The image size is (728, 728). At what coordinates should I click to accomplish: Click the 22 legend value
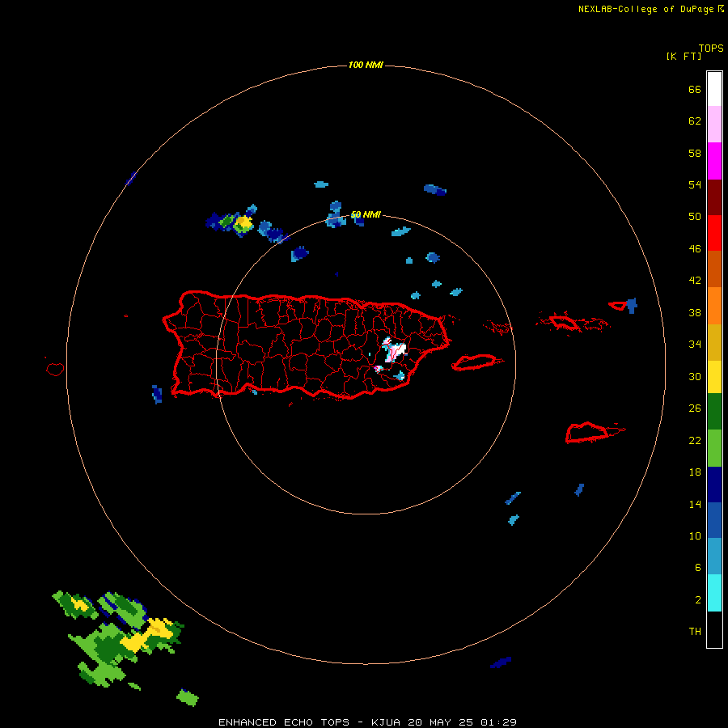pos(695,440)
